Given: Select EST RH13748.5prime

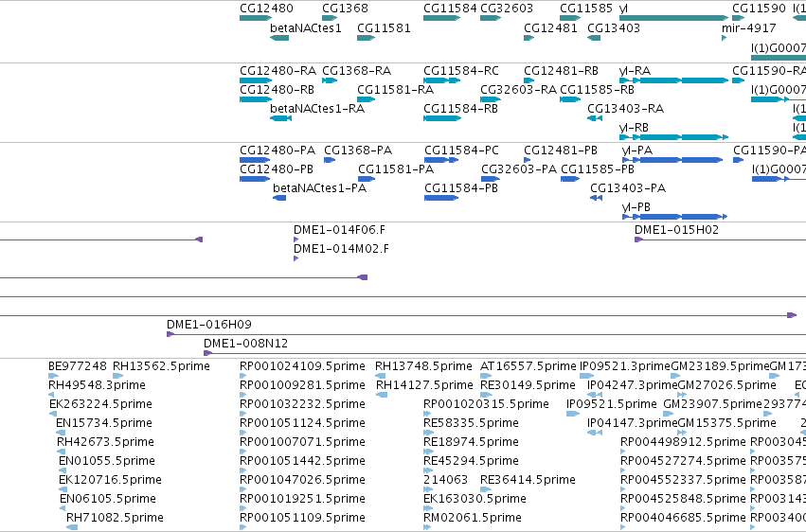Looking at the screenshot, I should pyautogui.click(x=381, y=376).
